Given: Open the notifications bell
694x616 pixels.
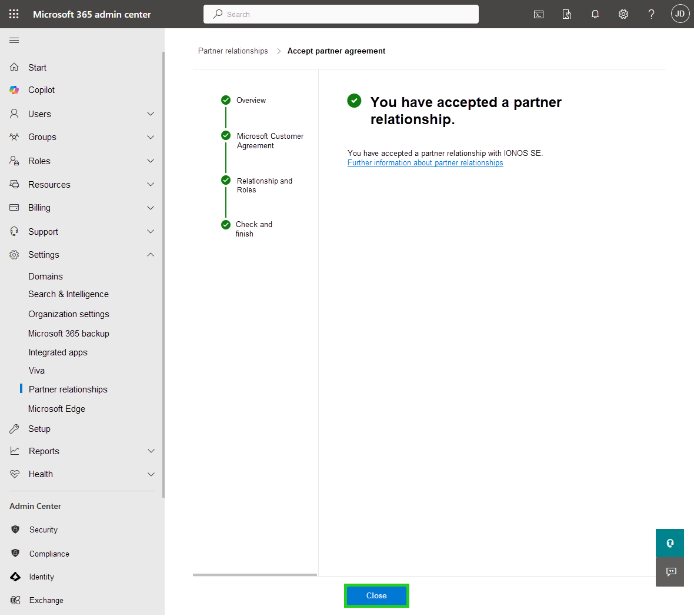Looking at the screenshot, I should coord(595,14).
